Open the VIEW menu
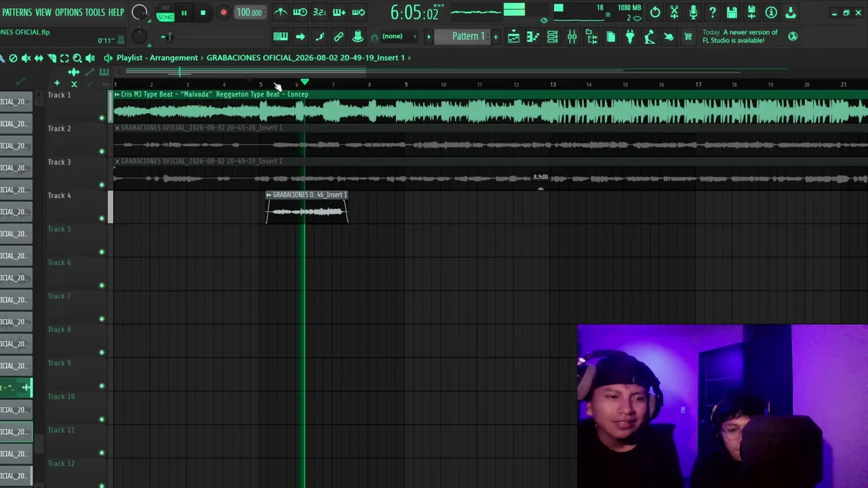This screenshot has width=868, height=488. [x=43, y=12]
